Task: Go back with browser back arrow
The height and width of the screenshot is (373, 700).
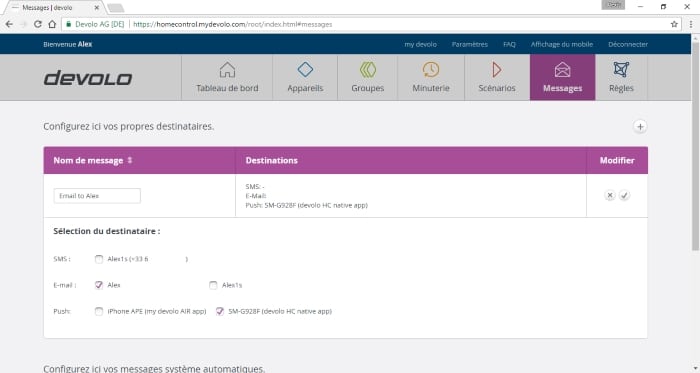Action: (9, 24)
